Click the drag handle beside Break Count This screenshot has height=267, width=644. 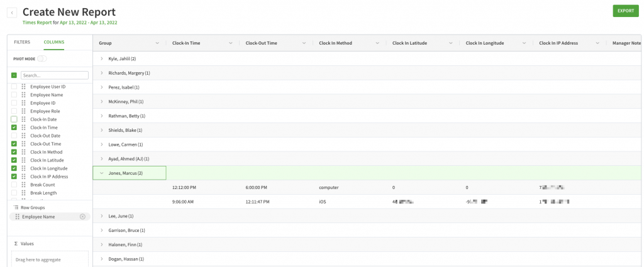point(23,185)
